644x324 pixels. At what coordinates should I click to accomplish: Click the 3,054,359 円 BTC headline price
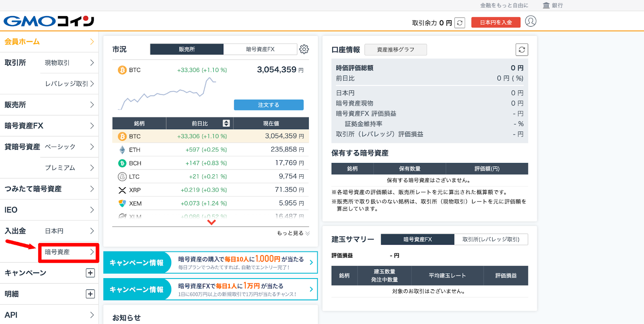(280, 70)
